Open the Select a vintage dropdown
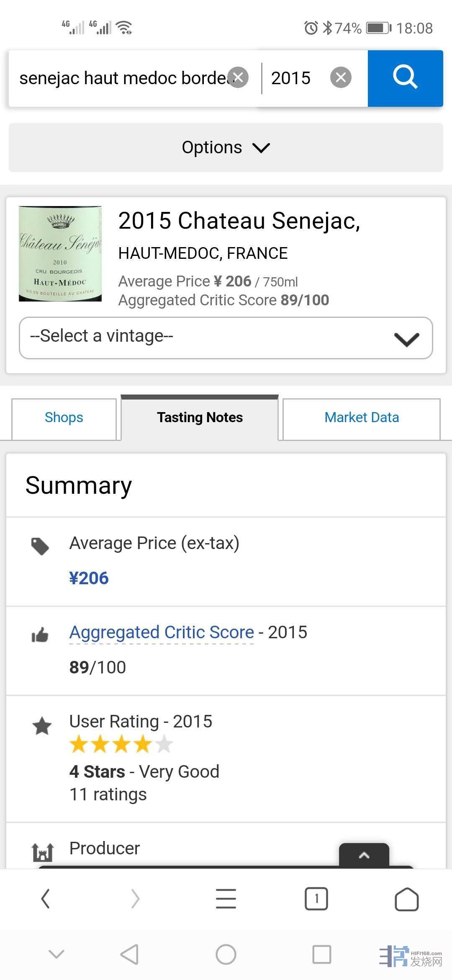 coord(226,338)
